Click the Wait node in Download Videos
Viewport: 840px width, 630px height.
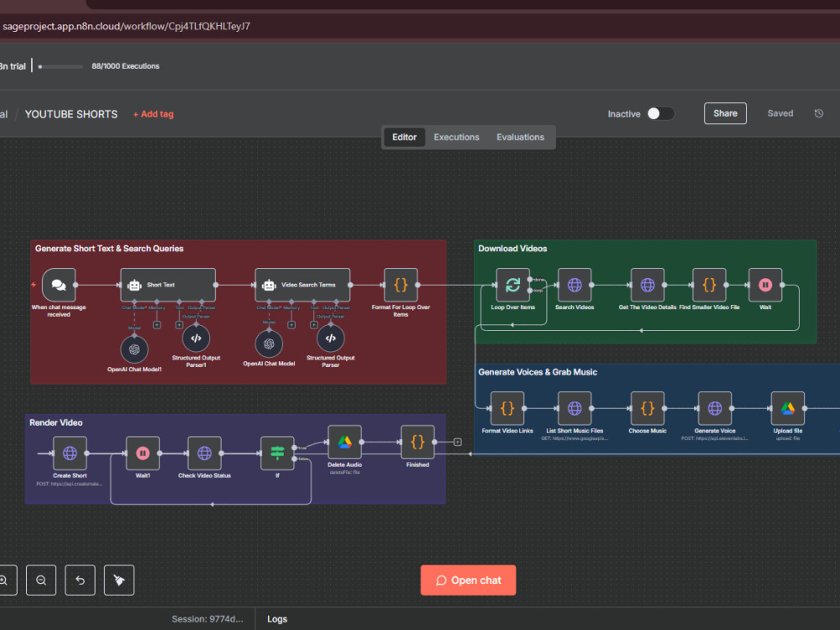(765, 285)
